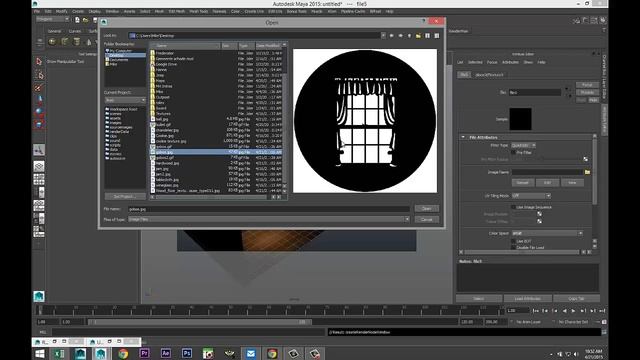Click Open button in Open dialog

[x=427, y=209]
